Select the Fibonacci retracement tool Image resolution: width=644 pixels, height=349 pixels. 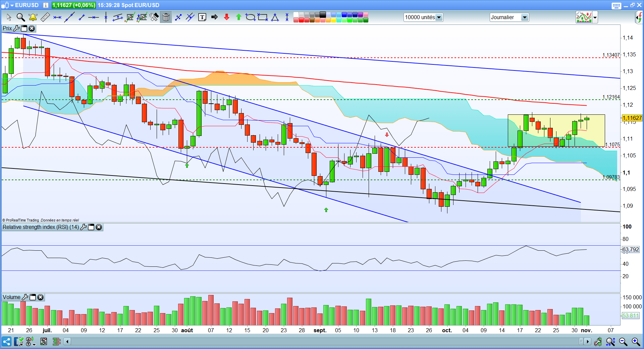pyautogui.click(x=129, y=17)
